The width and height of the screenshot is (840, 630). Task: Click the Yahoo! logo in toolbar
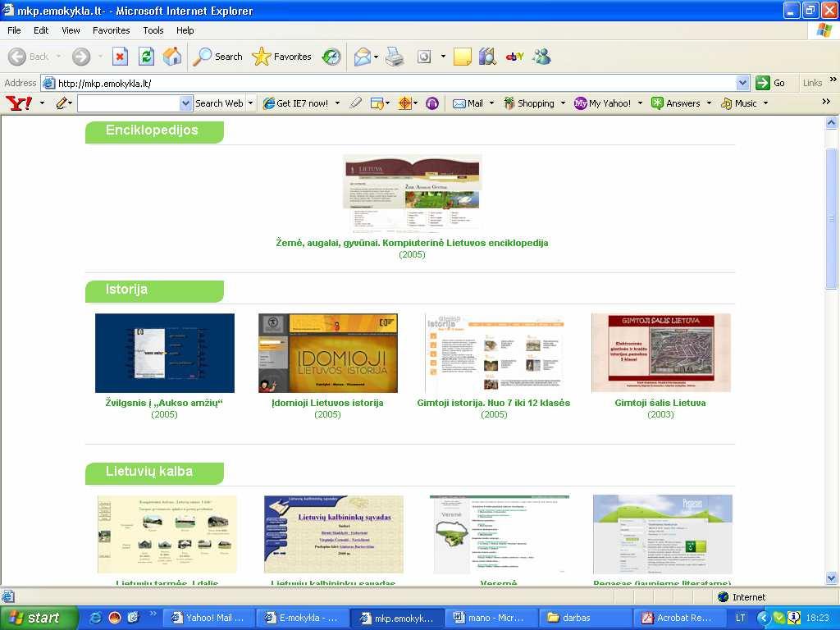tap(19, 103)
